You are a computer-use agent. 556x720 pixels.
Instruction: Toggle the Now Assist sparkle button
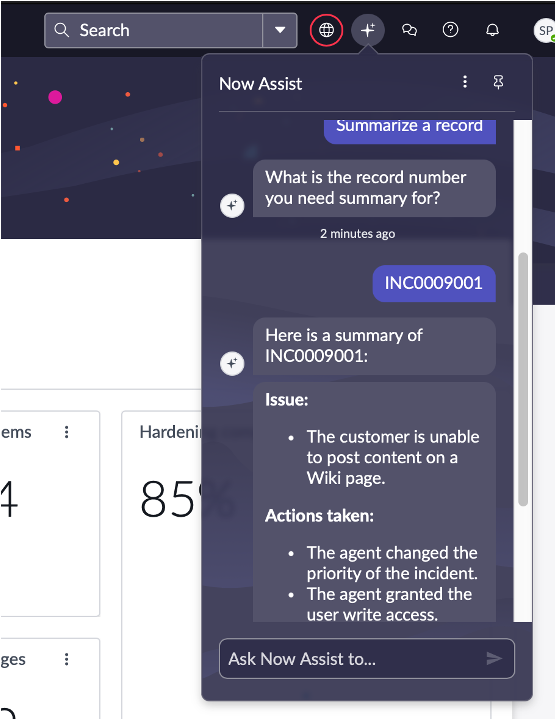click(x=368, y=30)
